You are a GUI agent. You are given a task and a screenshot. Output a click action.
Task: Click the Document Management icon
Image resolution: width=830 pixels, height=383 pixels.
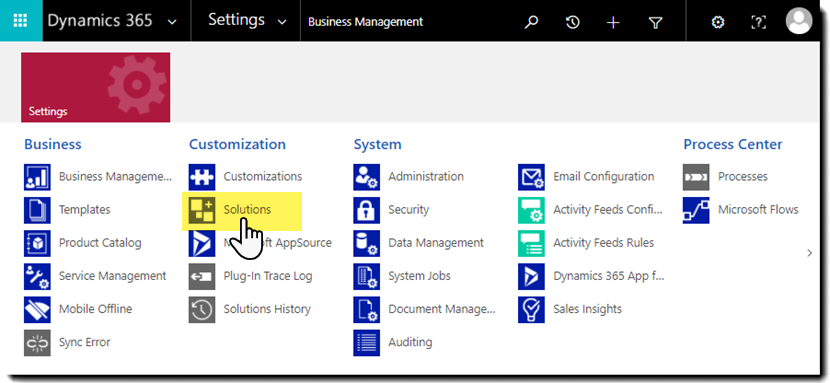[x=366, y=309]
